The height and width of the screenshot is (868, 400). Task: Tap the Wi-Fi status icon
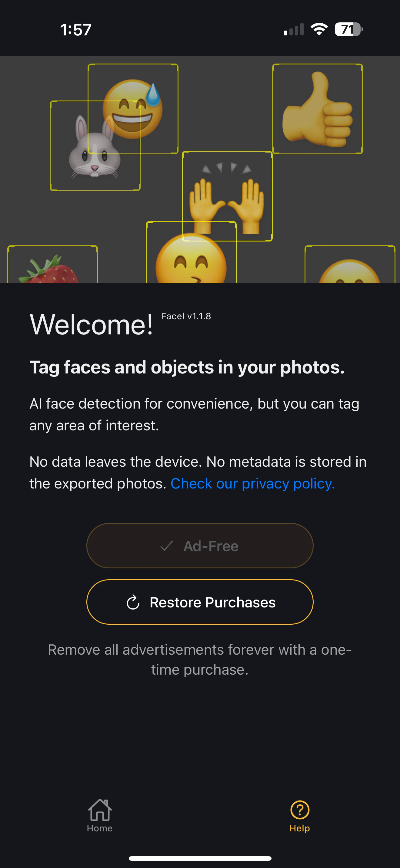tap(319, 29)
